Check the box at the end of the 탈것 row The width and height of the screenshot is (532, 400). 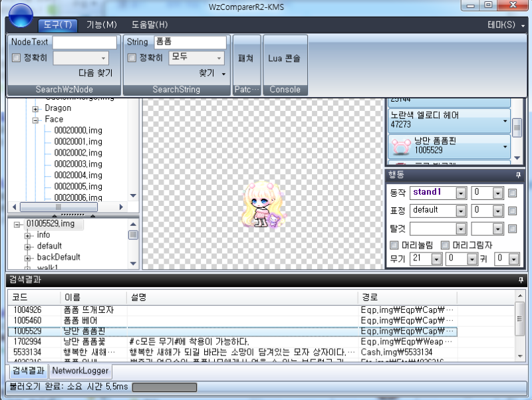tap(512, 229)
